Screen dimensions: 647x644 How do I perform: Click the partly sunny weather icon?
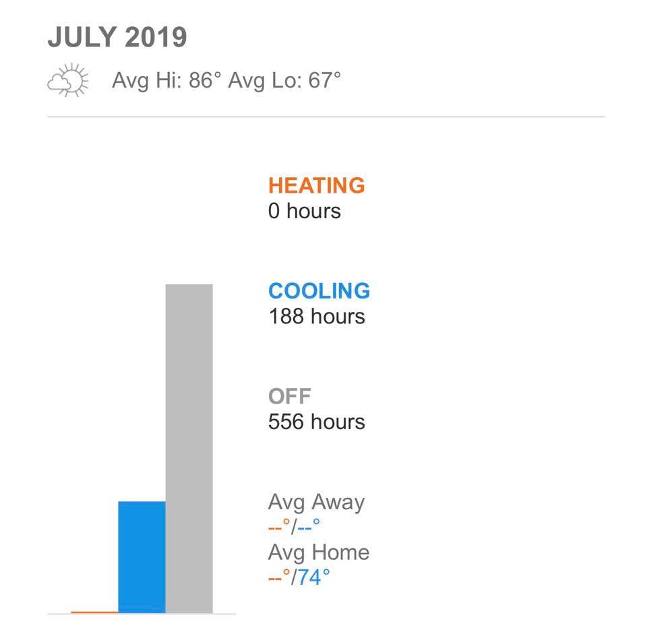pos(68,81)
